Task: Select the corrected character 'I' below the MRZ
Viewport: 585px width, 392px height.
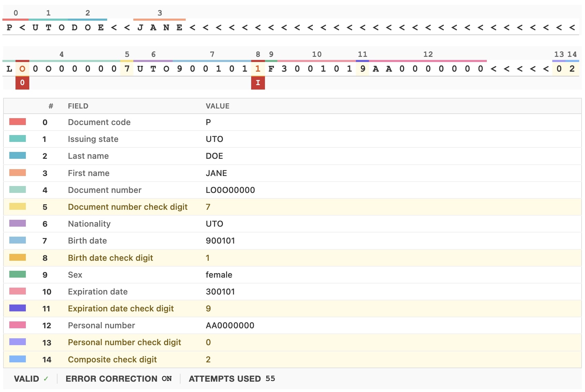Action: coord(258,83)
